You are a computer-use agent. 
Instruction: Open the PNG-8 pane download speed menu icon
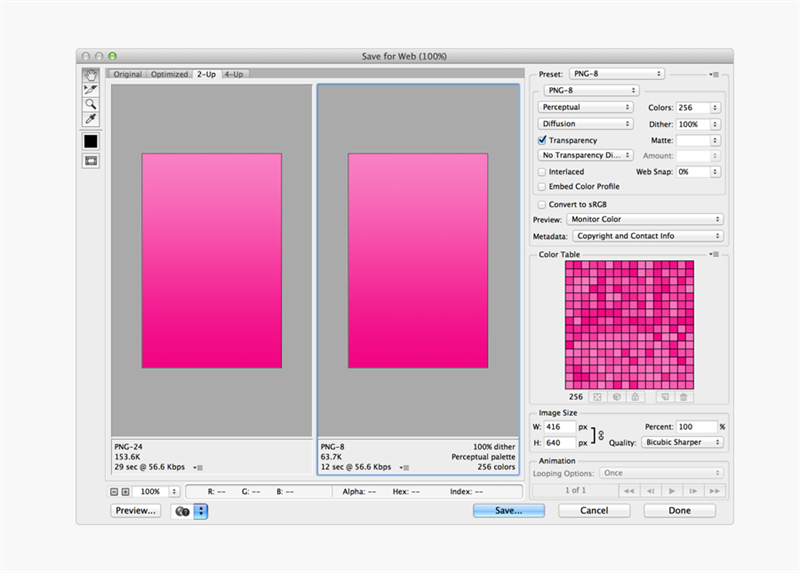click(x=404, y=467)
